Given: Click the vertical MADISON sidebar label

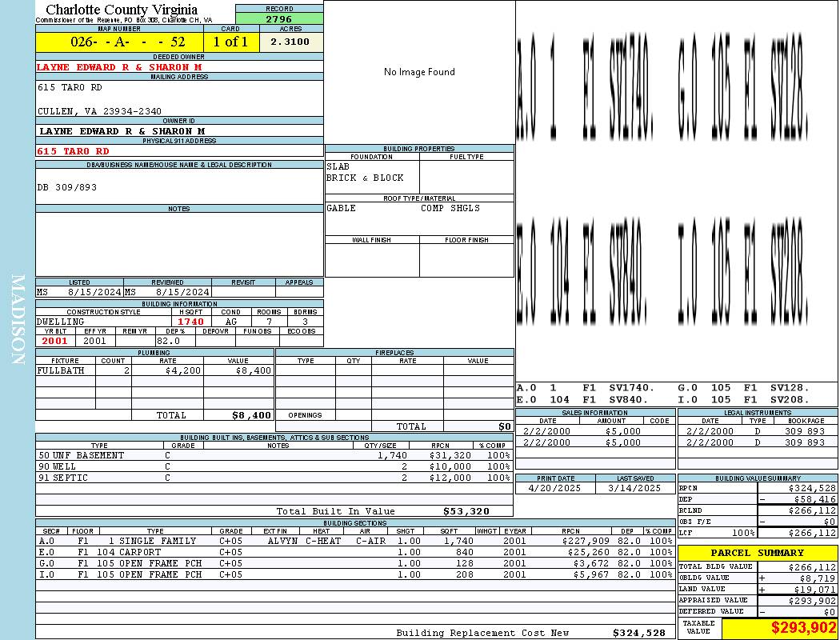Looking at the screenshot, I should [18, 319].
